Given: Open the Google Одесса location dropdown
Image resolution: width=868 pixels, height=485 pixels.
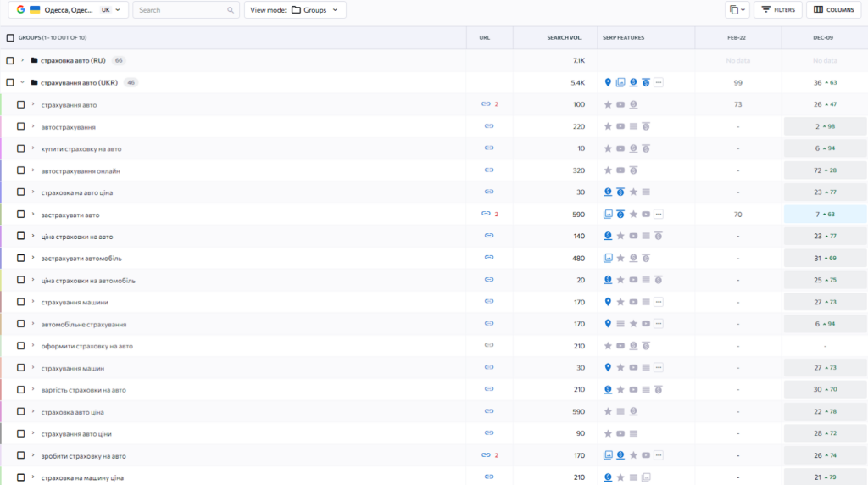Looking at the screenshot, I should click(71, 10).
